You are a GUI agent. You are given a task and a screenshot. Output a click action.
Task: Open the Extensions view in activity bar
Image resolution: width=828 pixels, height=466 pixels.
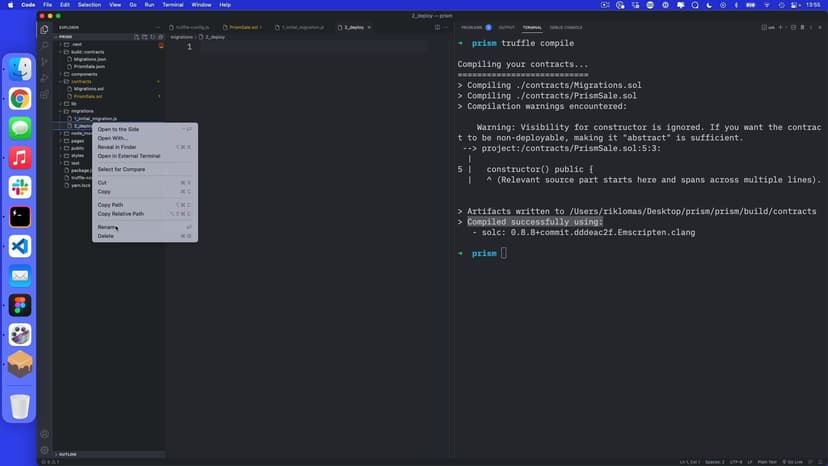tap(44, 95)
